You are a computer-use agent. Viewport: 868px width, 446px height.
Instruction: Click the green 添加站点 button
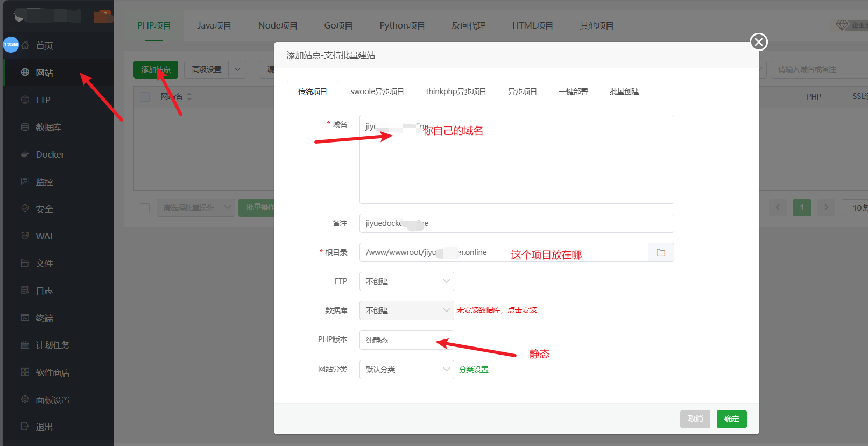click(156, 69)
